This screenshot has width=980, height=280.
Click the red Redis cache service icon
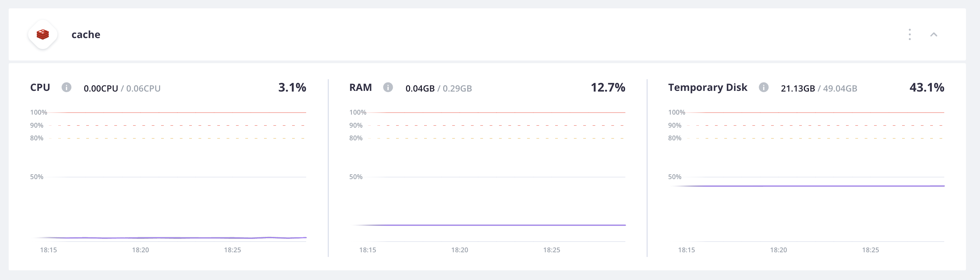pyautogui.click(x=42, y=34)
